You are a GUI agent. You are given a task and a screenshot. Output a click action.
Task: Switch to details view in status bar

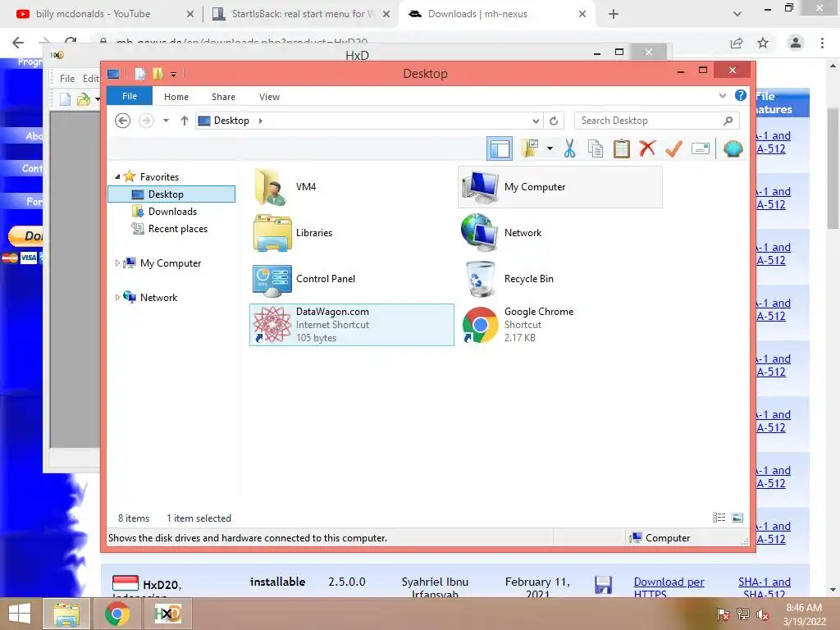click(x=719, y=518)
